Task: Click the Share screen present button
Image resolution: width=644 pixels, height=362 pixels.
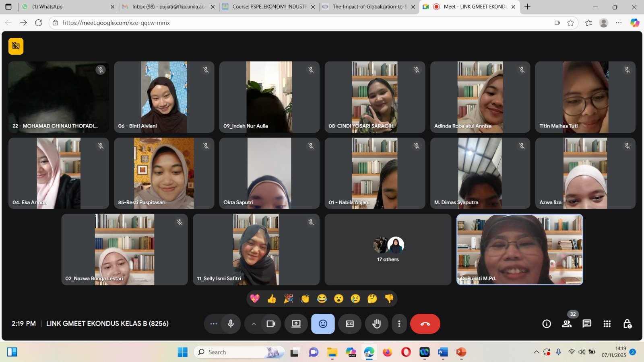Action: click(296, 324)
